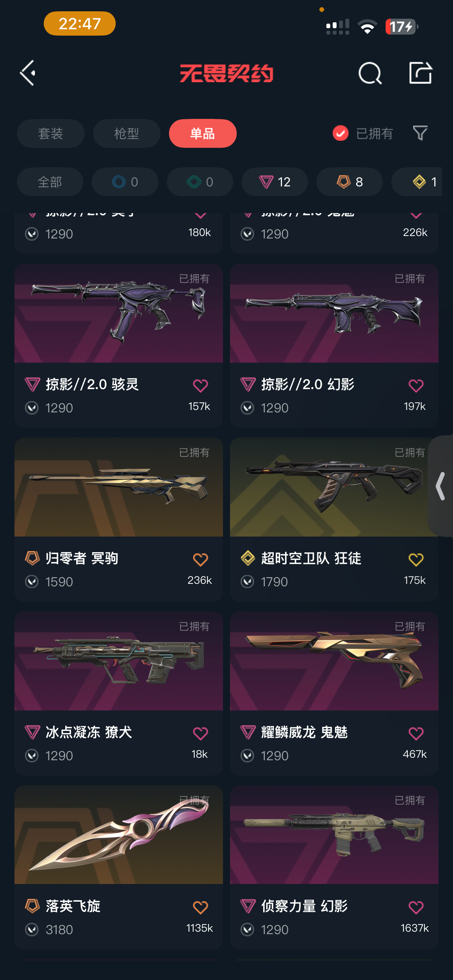Open the 掠影//2.0 幻影 weapon thumbnail

[334, 313]
